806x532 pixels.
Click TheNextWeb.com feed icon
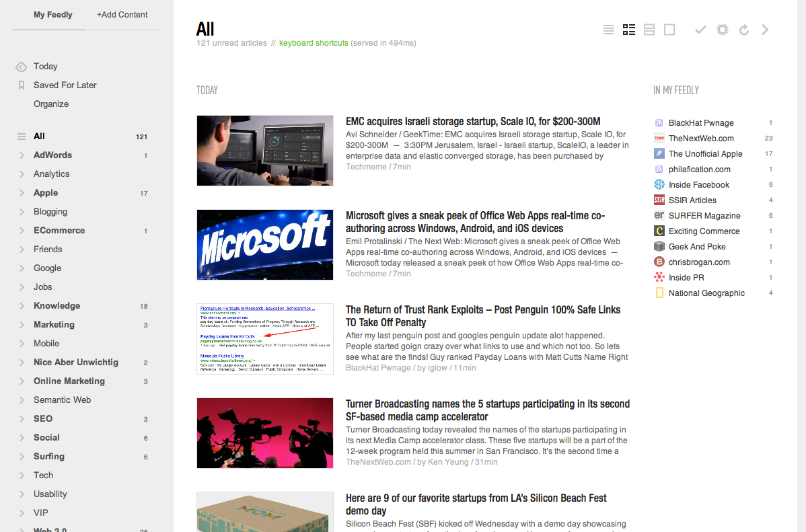tap(659, 139)
